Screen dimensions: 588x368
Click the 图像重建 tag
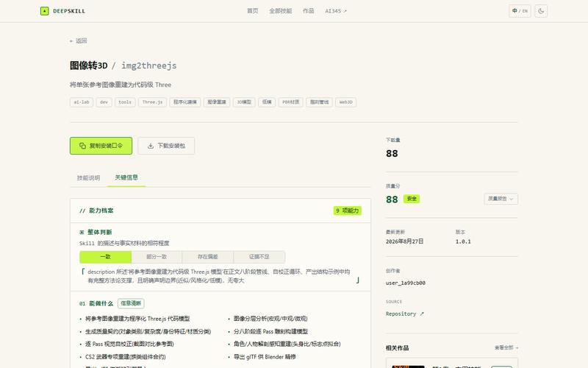(x=217, y=102)
